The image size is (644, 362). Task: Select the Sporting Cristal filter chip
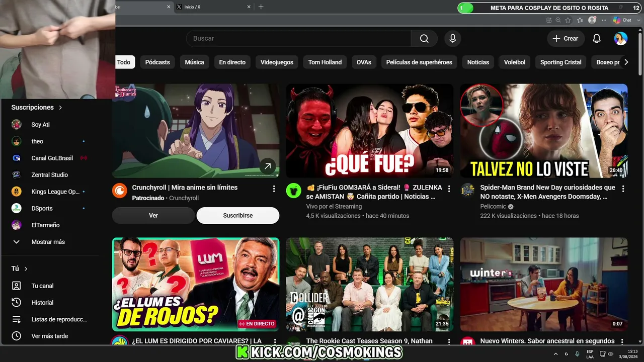coord(561,62)
